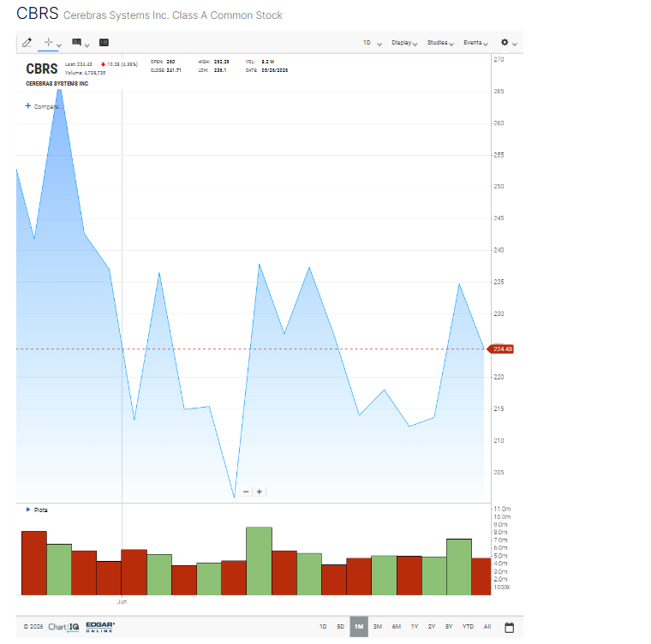
Task: Toggle the info tooltip icon
Action: pos(77,42)
